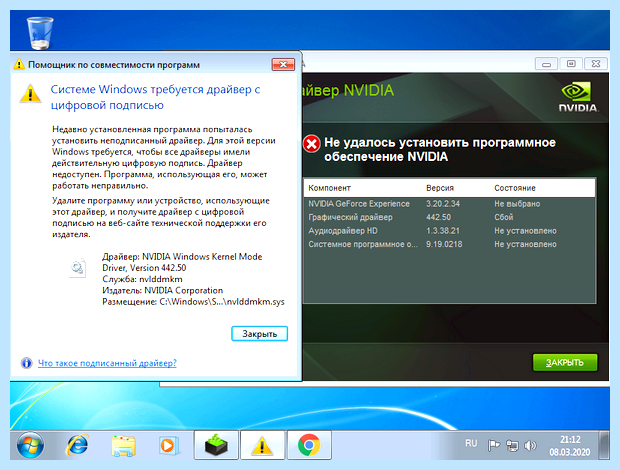Click the small warning icon in the dialog title bar
620x470 pixels.
click(x=19, y=64)
